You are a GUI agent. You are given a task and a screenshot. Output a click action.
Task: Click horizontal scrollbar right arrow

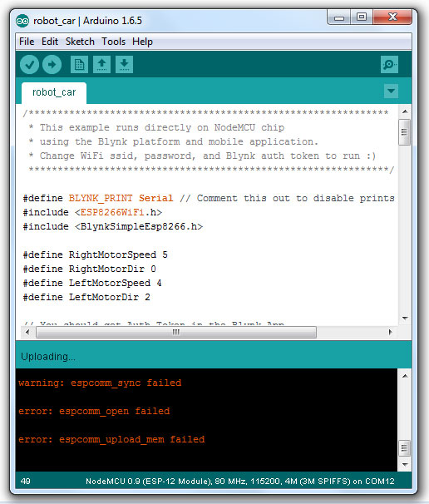391,332
